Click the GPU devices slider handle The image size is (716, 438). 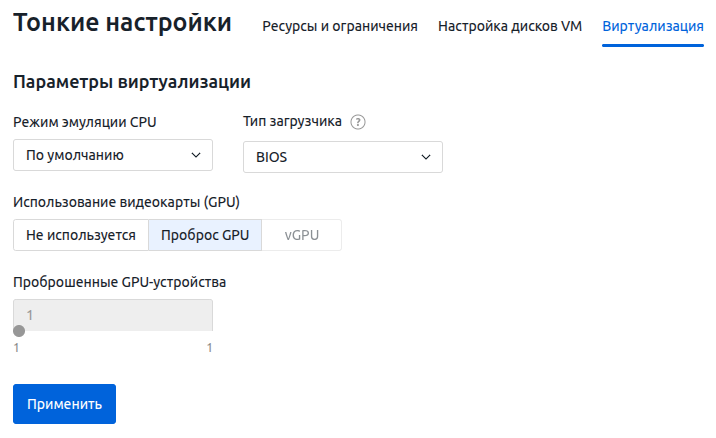tap(19, 331)
